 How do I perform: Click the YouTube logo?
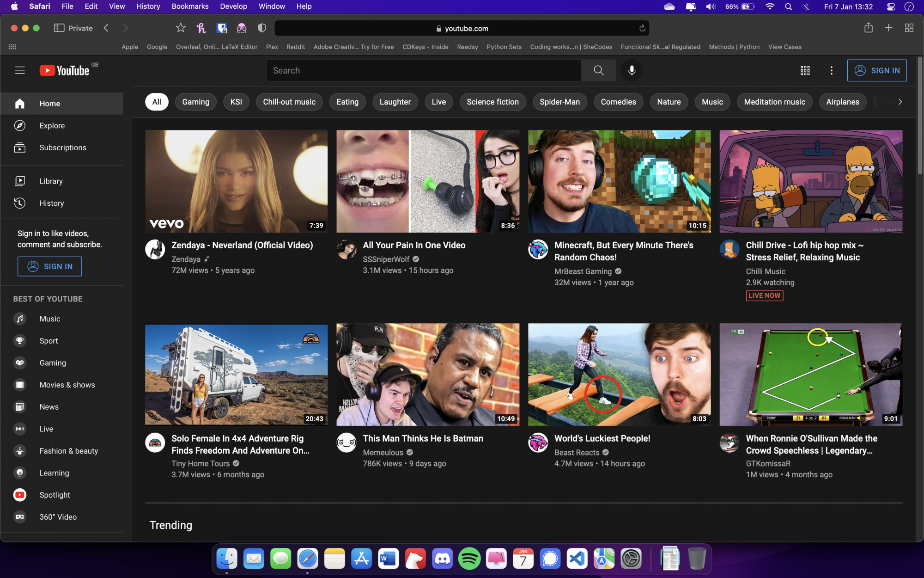65,70
